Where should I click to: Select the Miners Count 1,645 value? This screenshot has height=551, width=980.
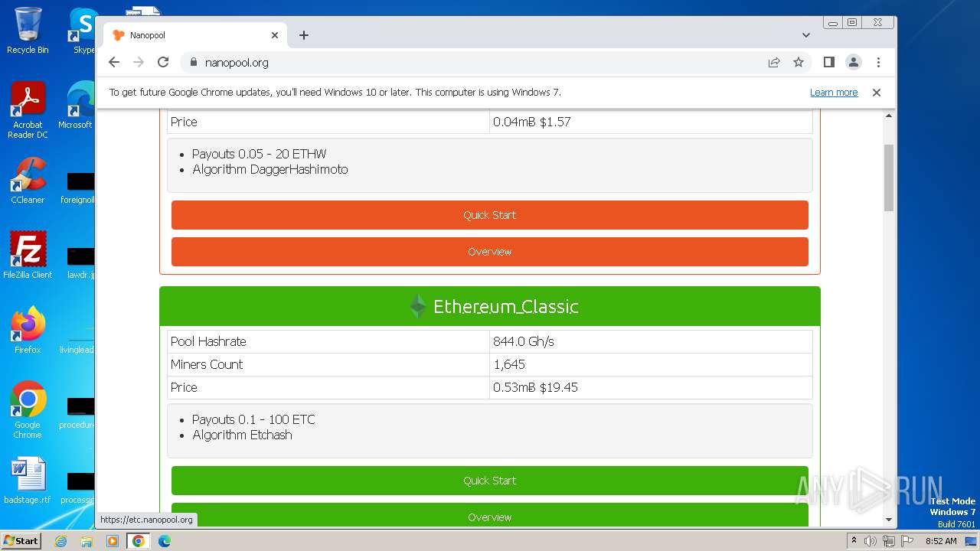(x=509, y=364)
